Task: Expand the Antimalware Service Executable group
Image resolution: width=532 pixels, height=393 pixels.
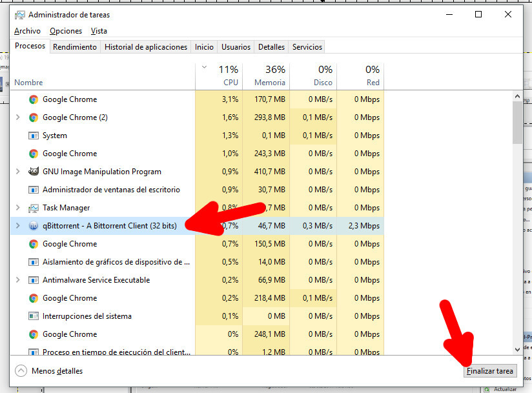Action: click(x=18, y=280)
